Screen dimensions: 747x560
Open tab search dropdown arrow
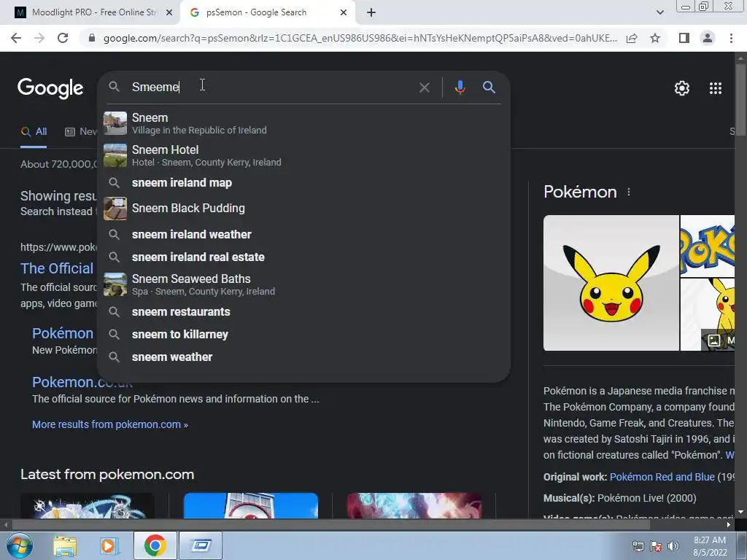[659, 12]
